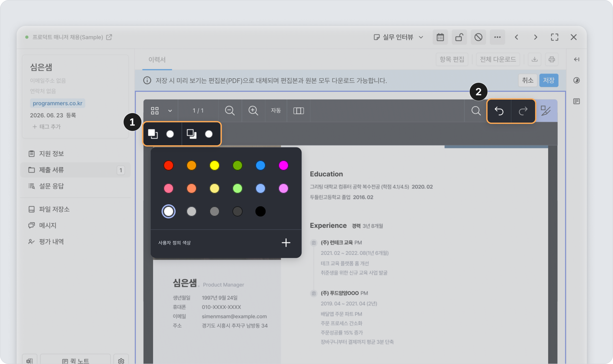Viewport: 613px width, 364px height.
Task: Click the 저장 button
Action: 549,80
